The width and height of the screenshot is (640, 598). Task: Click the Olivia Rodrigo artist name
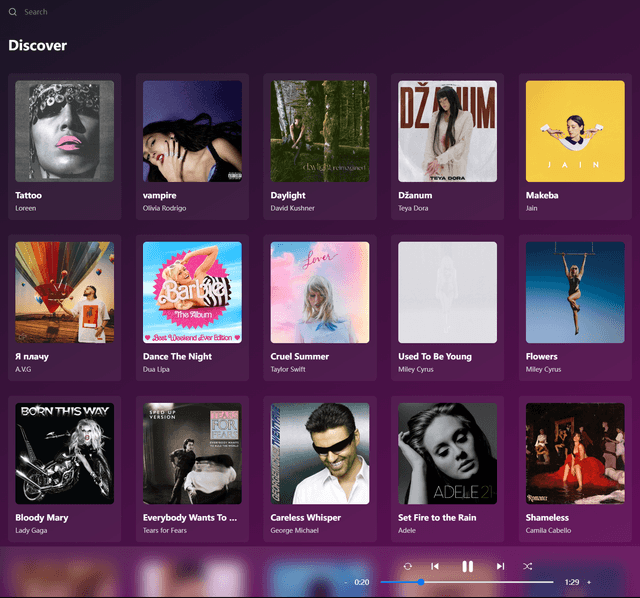tap(164, 209)
